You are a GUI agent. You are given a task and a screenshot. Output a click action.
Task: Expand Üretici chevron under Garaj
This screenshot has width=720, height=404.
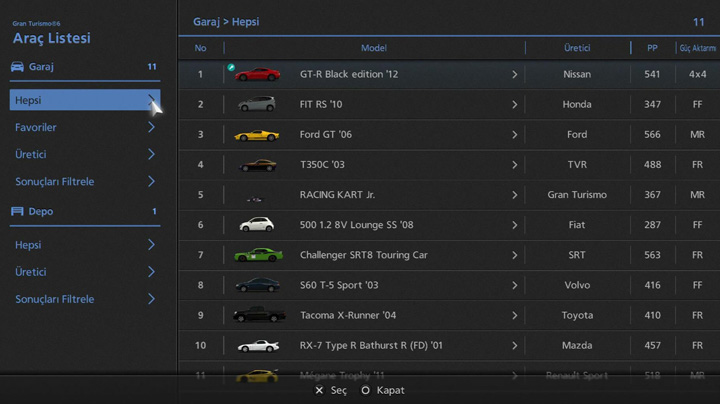point(151,155)
